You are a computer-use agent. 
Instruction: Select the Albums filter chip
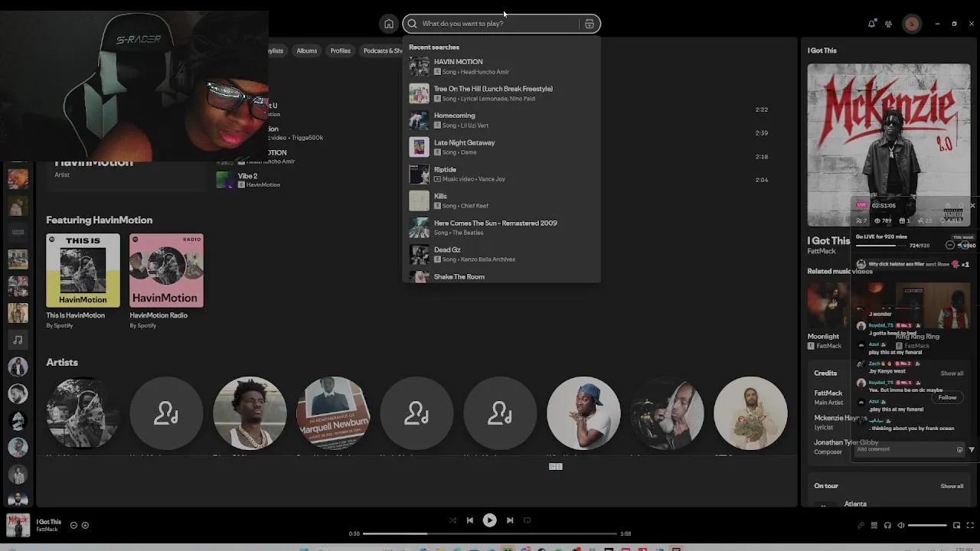pos(307,51)
